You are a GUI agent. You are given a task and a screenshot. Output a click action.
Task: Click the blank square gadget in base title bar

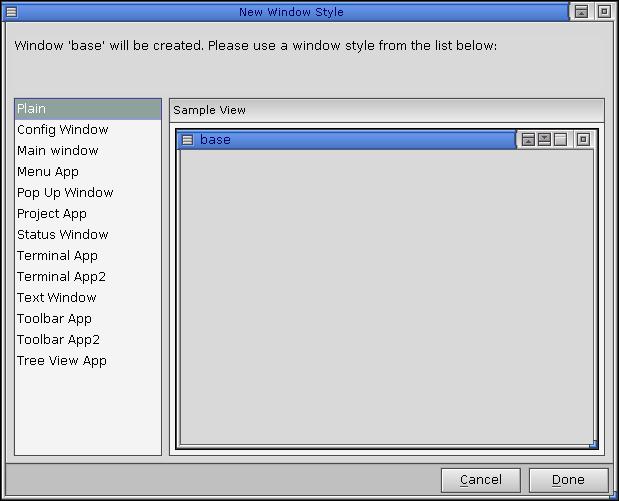(x=560, y=140)
